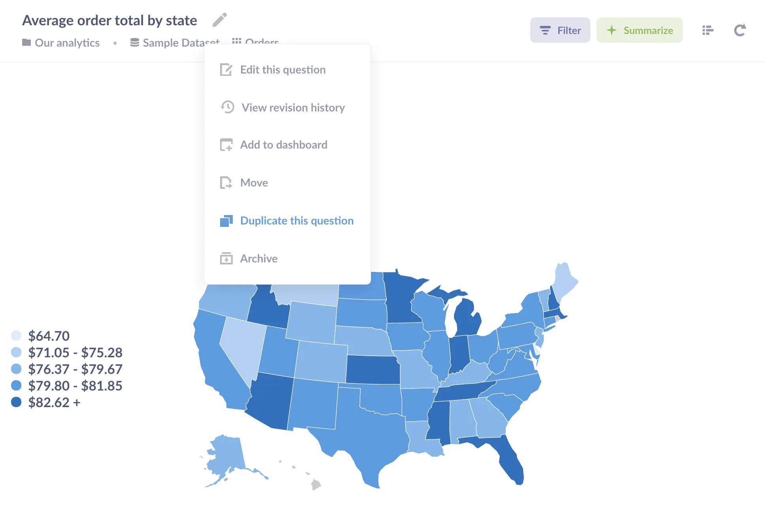Click the pencil edit icon beside title
This screenshot has height=532, width=765.
coord(219,20)
